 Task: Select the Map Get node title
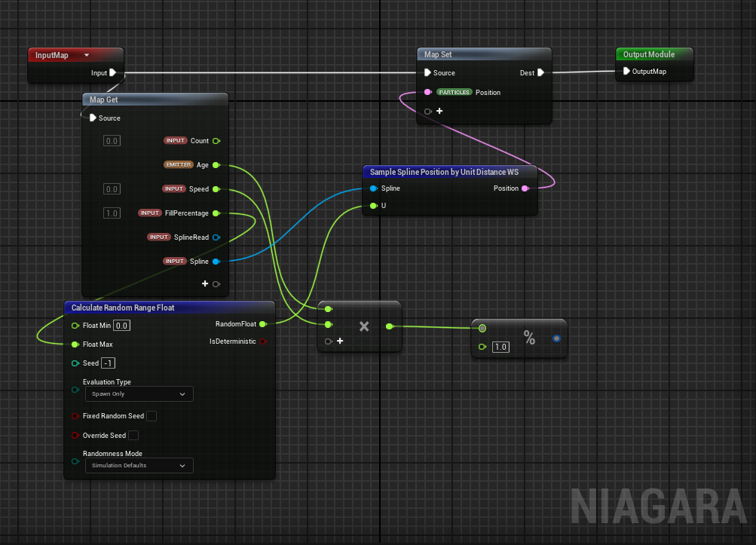104,100
